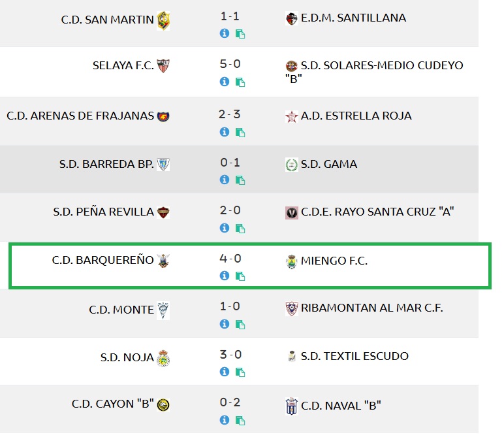This screenshot has width=504, height=439.
Task: Click the Miengo F.C. team crest
Action: 292,261
